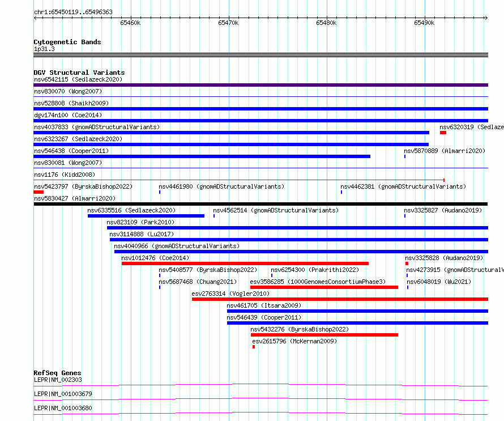Click the nsv6335516 (Sedlazeck2020) label
Image resolution: width=504 pixels, height=421 pixels.
(131, 210)
